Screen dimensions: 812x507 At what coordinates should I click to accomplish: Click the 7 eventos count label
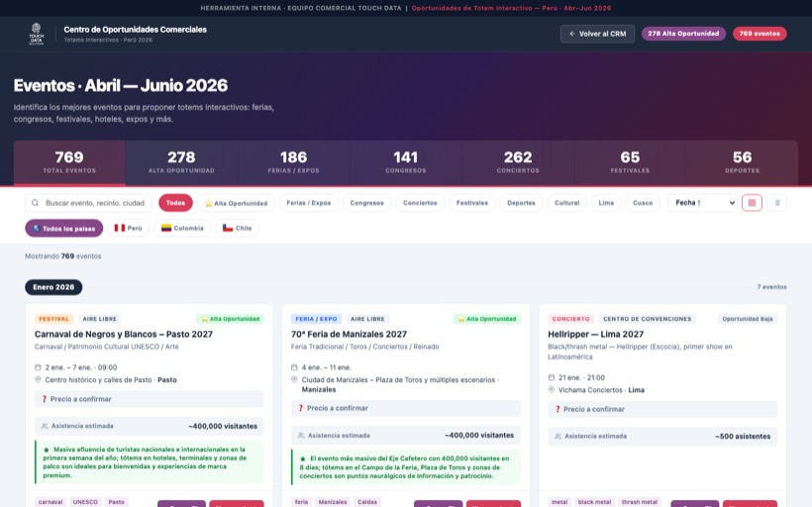point(771,287)
